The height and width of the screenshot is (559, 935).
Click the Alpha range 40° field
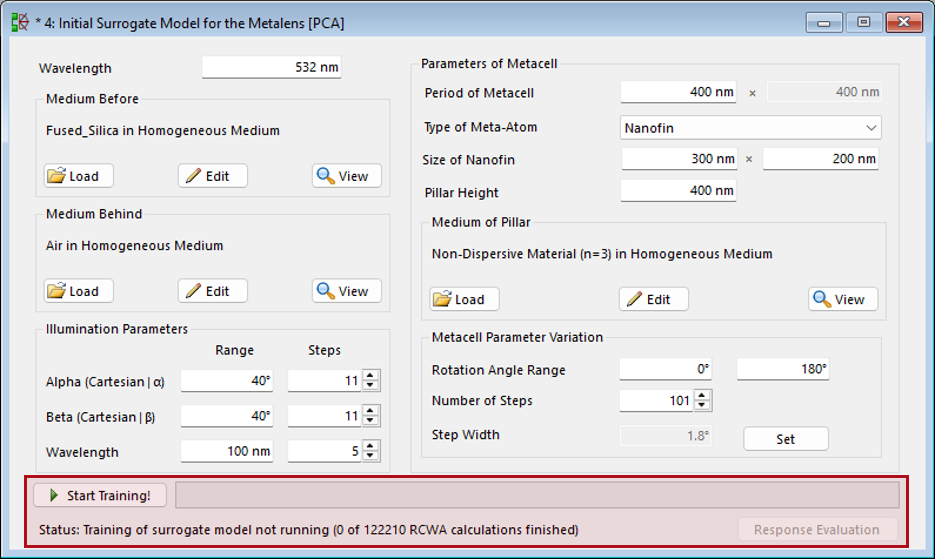(x=226, y=381)
